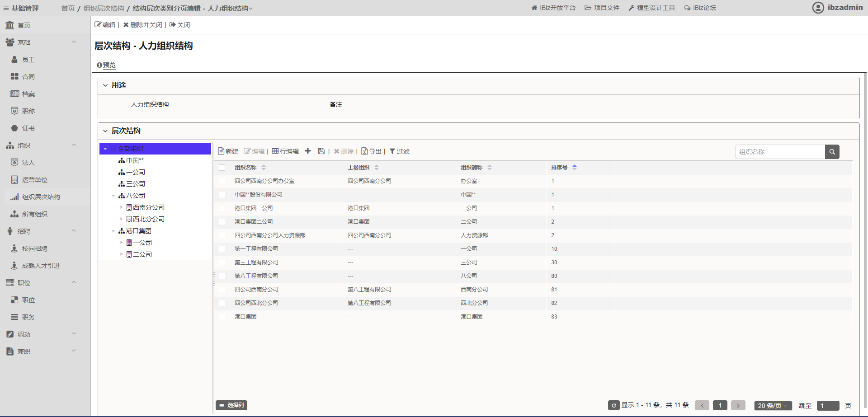The height and width of the screenshot is (417, 868).
Task: Open 职称 in the sidebar
Action: click(x=28, y=111)
